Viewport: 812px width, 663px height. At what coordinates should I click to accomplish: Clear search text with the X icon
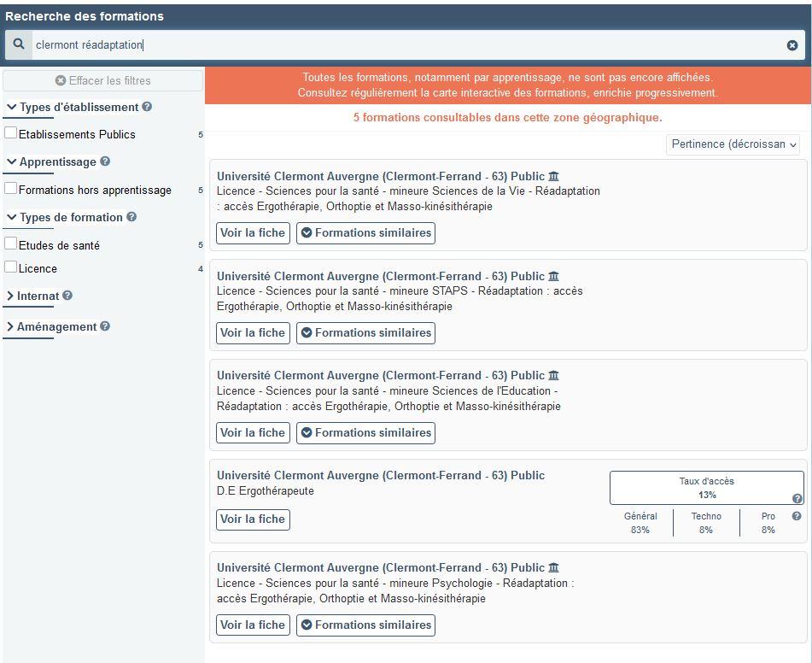(792, 45)
